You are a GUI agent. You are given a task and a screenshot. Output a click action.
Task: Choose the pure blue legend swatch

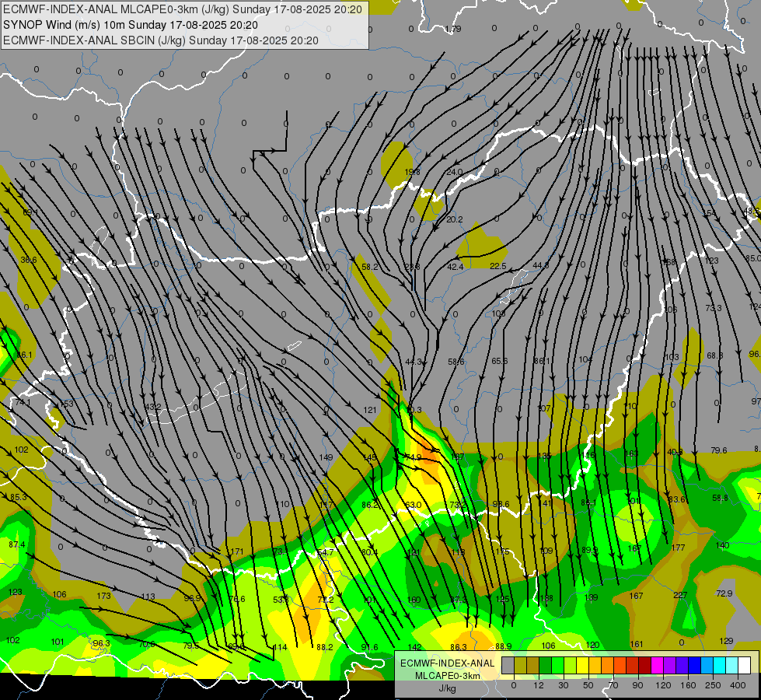(695, 665)
